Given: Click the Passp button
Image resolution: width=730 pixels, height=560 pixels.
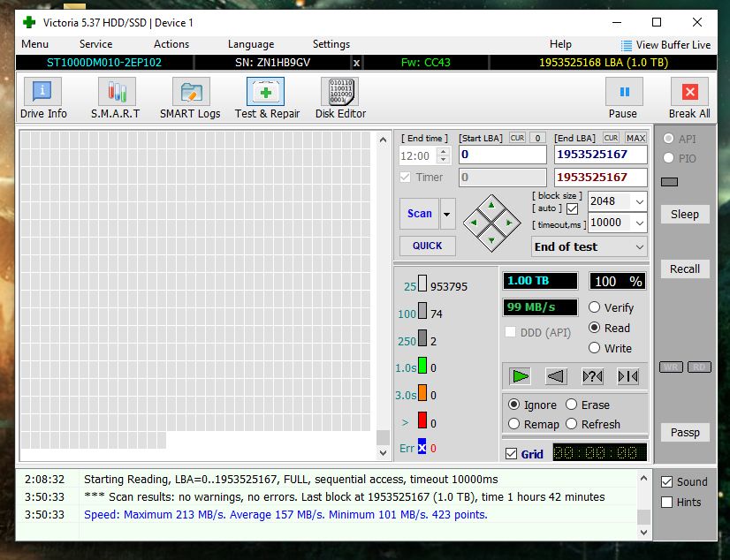Looking at the screenshot, I should click(x=685, y=433).
